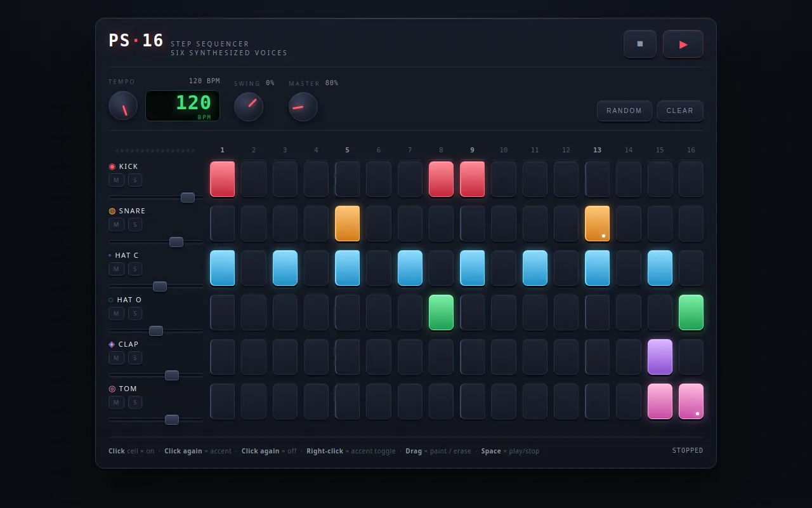812x508 pixels.
Task: Mute the HAT C track
Action: (x=116, y=269)
